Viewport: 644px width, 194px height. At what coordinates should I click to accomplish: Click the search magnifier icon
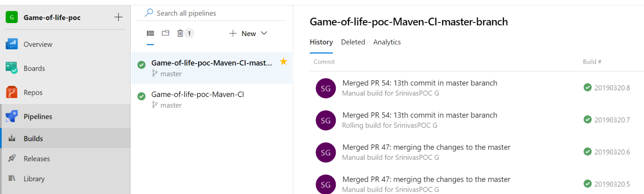pyautogui.click(x=149, y=13)
